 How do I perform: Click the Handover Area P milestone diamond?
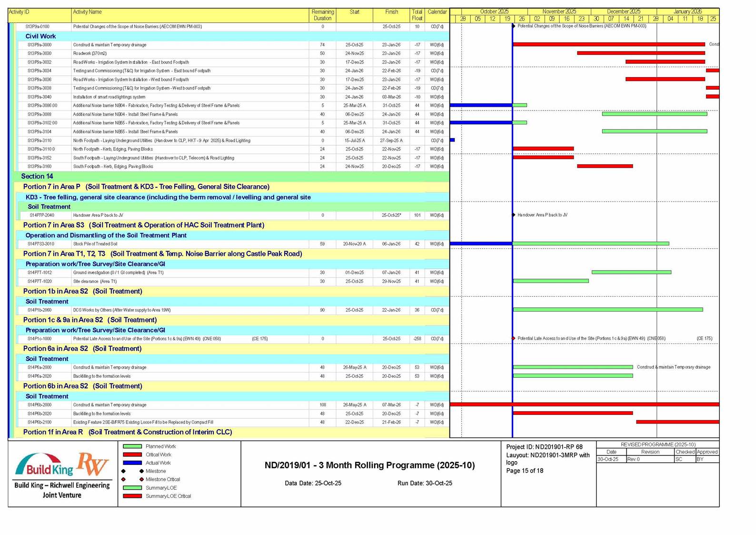[513, 215]
